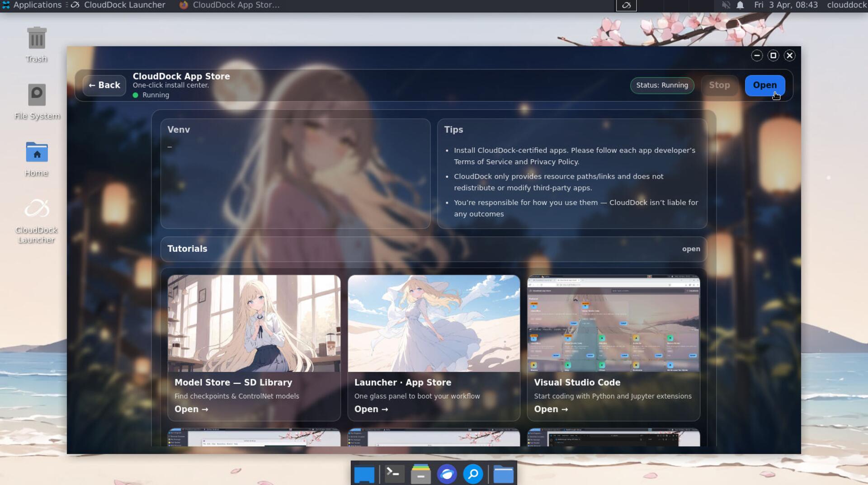
Task: Click the magnifier search icon in dock
Action: click(x=473, y=474)
